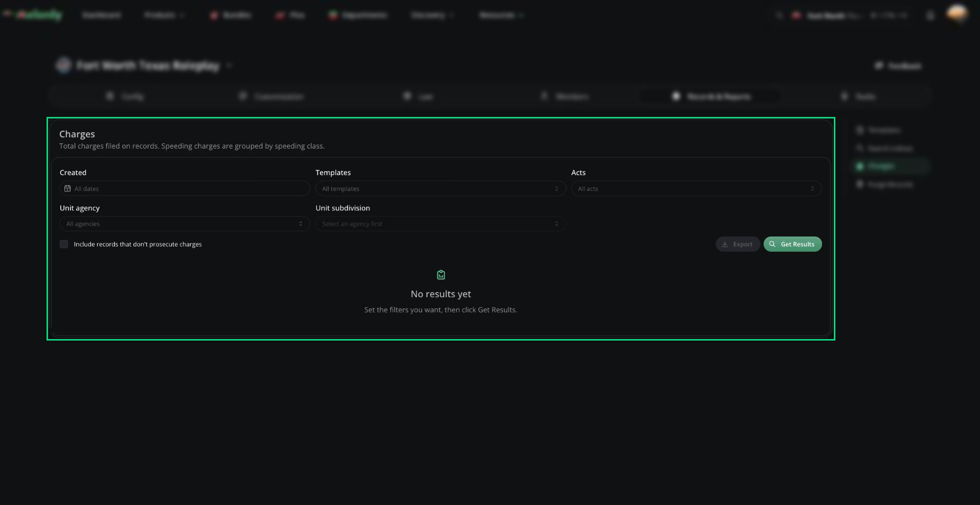Click the 'Created' field label
This screenshot has width=980, height=505.
tap(73, 173)
